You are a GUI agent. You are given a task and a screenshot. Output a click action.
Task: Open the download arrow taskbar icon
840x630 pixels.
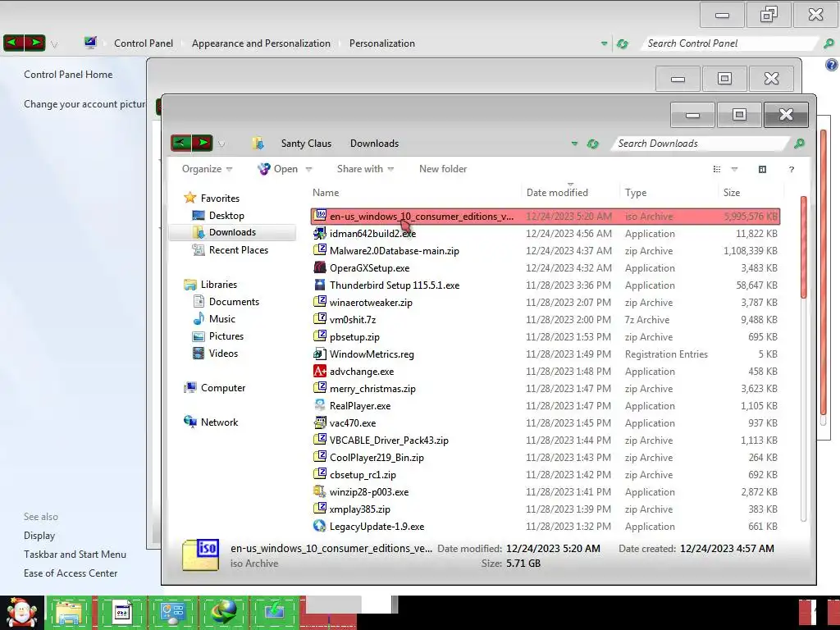(x=274, y=612)
